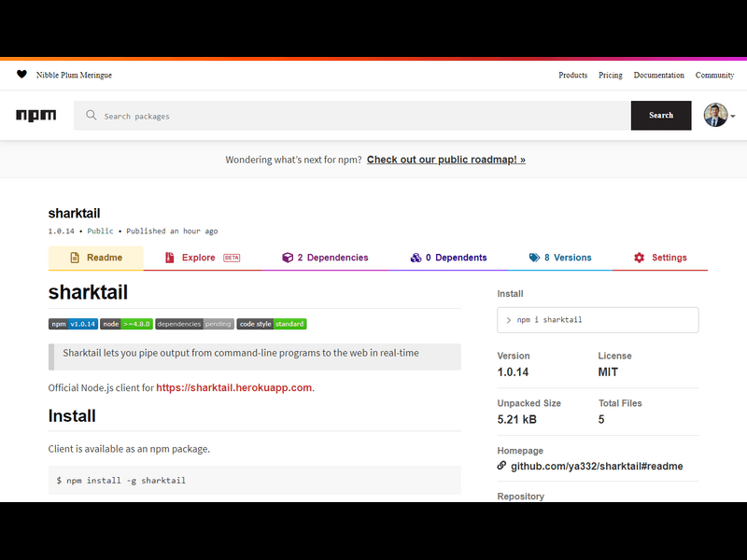This screenshot has width=747, height=560.
Task: Click the homepage link icon
Action: [502, 466]
